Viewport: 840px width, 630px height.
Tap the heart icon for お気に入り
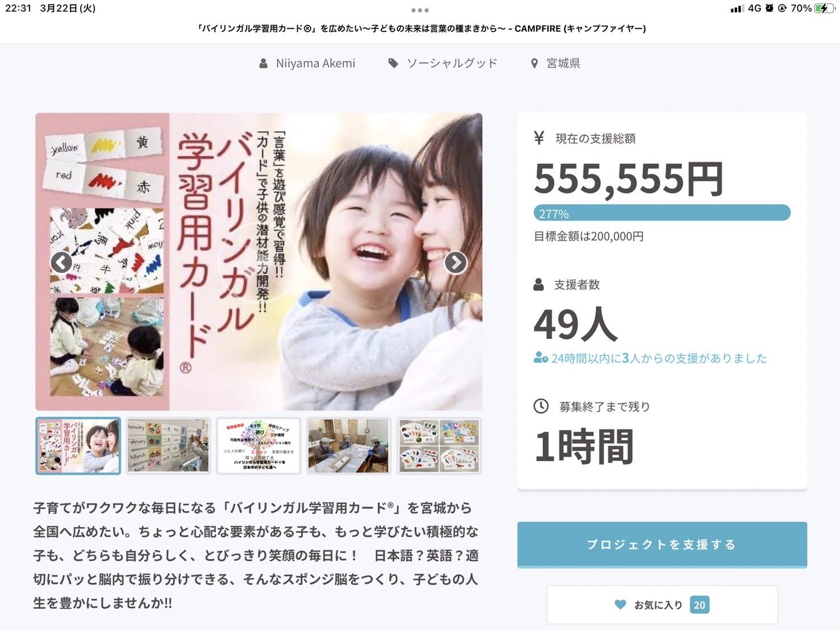pyautogui.click(x=620, y=604)
